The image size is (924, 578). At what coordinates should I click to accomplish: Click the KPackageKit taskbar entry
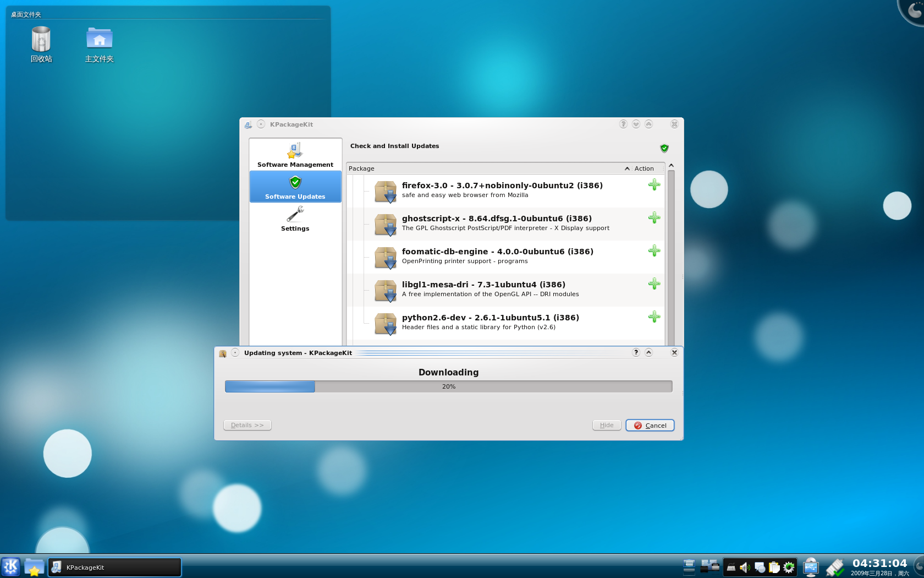[114, 568]
